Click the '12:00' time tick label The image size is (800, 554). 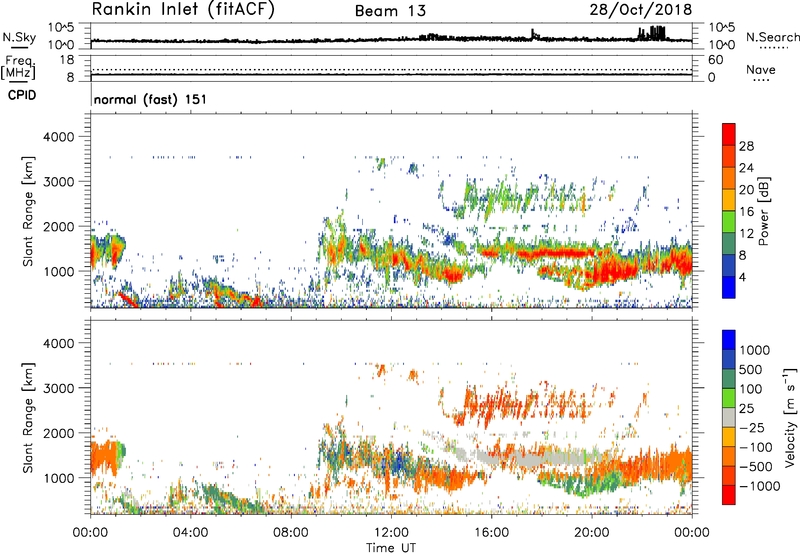pos(391,533)
